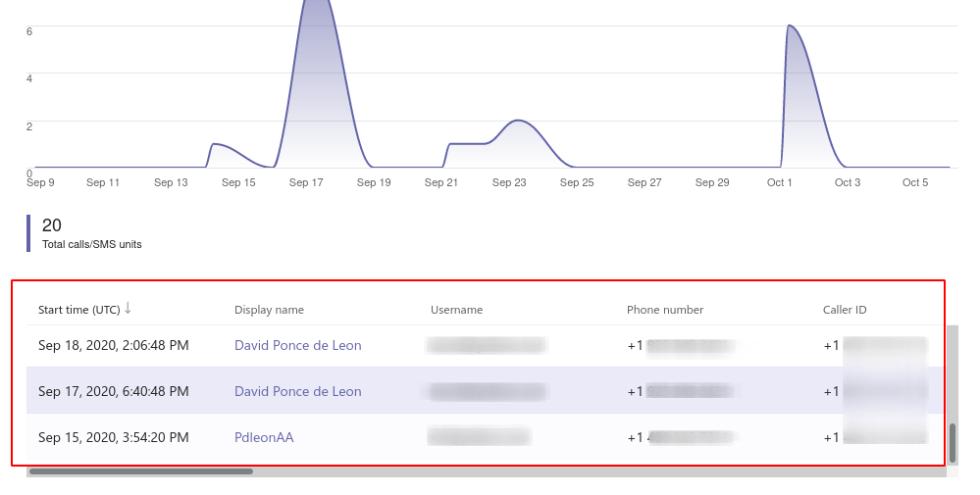Select the Username column header

[456, 310]
